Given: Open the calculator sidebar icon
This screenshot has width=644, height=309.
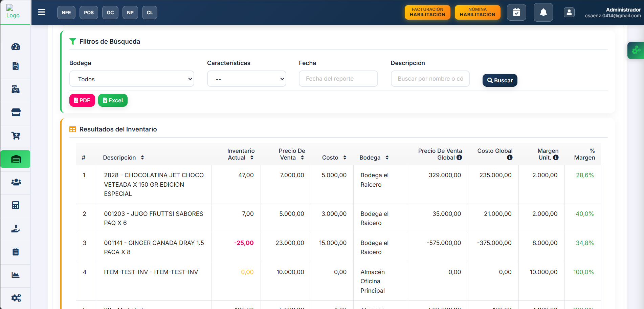Looking at the screenshot, I should [16, 205].
